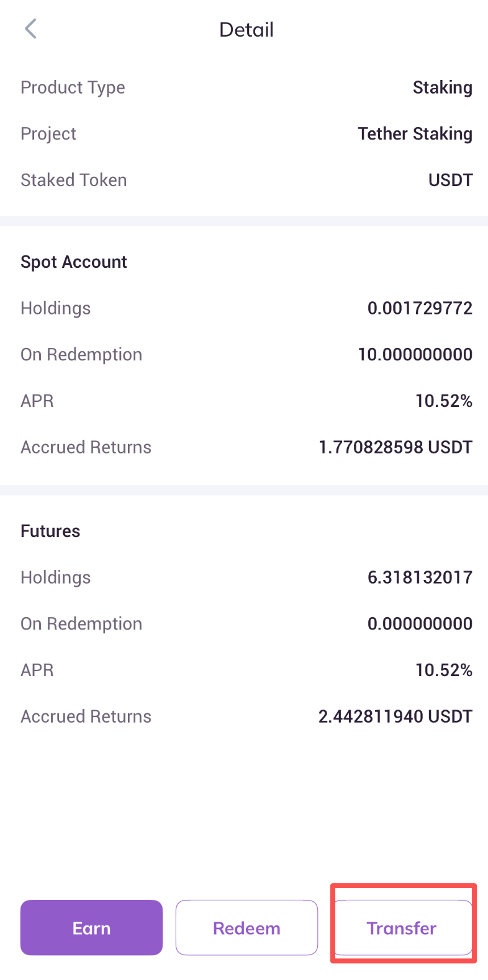Open the Transfer option
This screenshot has height=980, width=488.
402,928
